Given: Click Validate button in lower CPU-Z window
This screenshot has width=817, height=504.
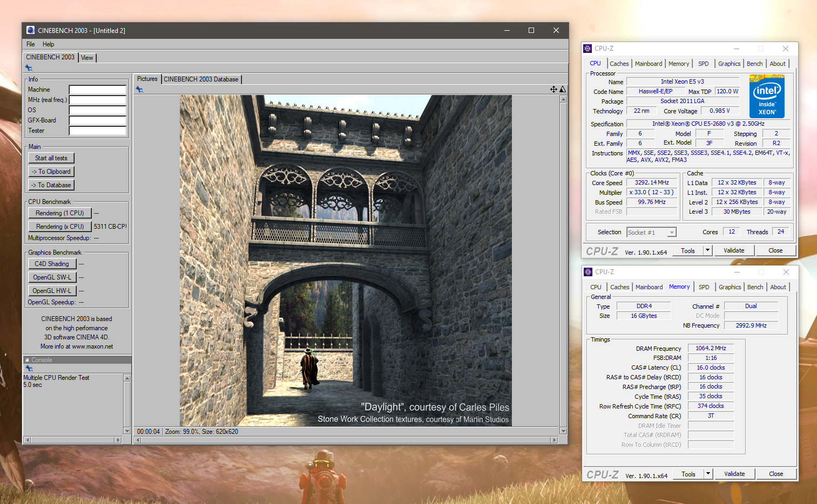Looking at the screenshot, I should coord(734,474).
